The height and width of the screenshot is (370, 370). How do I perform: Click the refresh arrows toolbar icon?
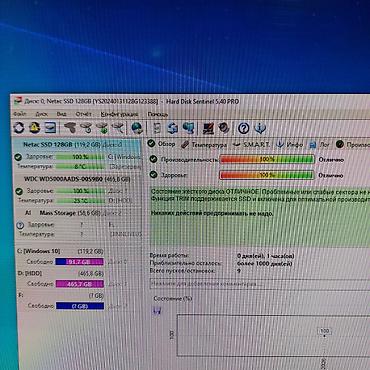tap(19, 128)
